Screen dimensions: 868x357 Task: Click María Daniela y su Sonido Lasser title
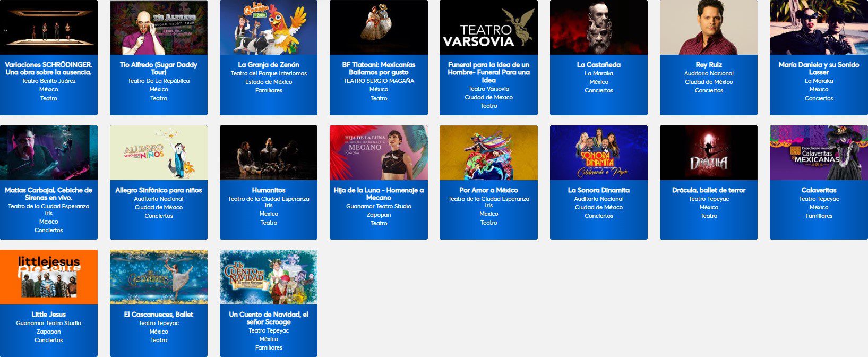coord(819,69)
